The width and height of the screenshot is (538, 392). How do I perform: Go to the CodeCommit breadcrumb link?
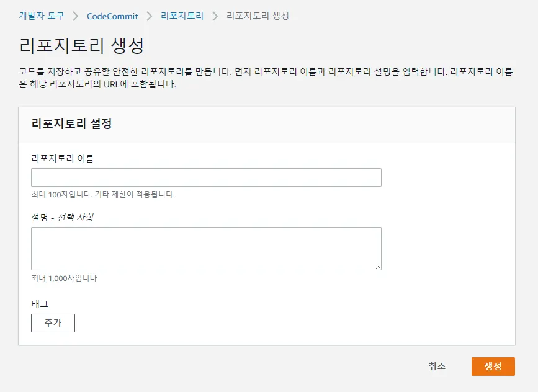[112, 16]
